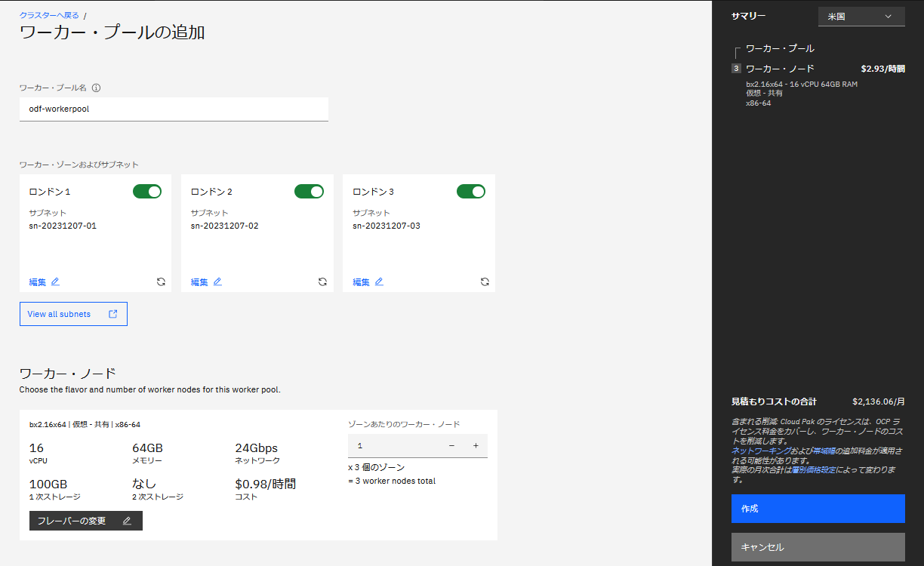Click the $2.93/時間 price in summary

(x=882, y=69)
